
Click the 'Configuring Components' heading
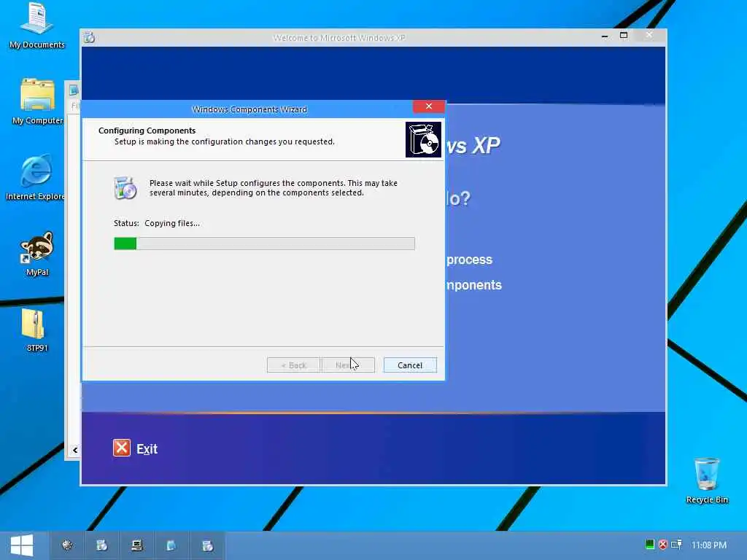coord(147,131)
